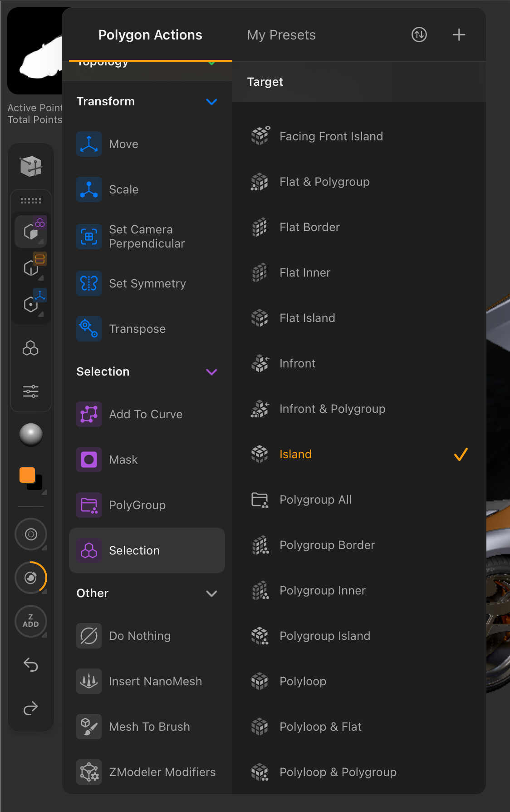The width and height of the screenshot is (510, 812).
Task: Click the black secondary color swatch
Action: click(x=37, y=485)
